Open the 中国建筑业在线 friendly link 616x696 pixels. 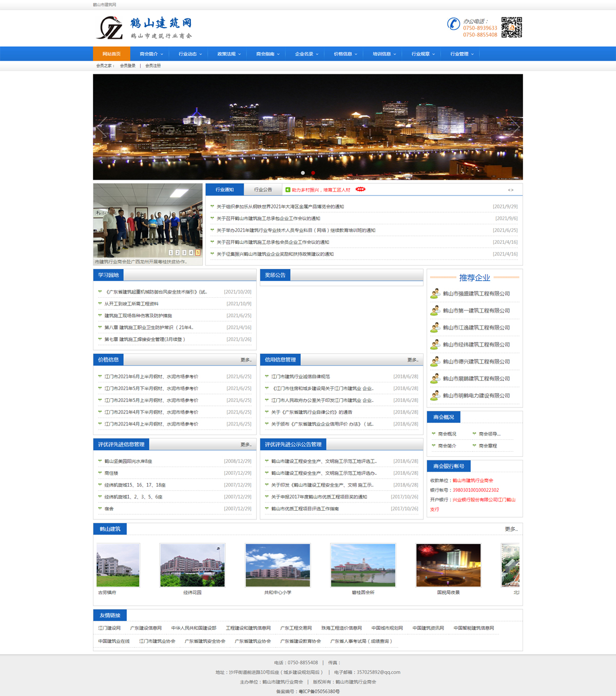(x=114, y=642)
